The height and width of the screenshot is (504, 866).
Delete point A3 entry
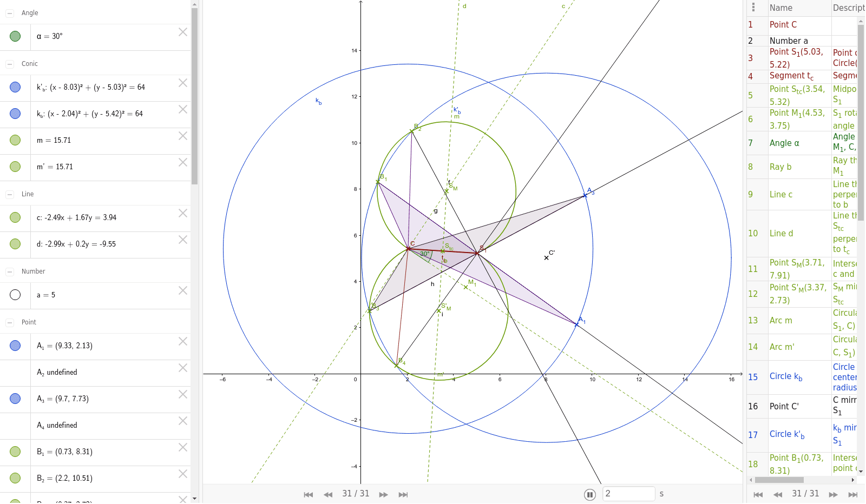183,394
